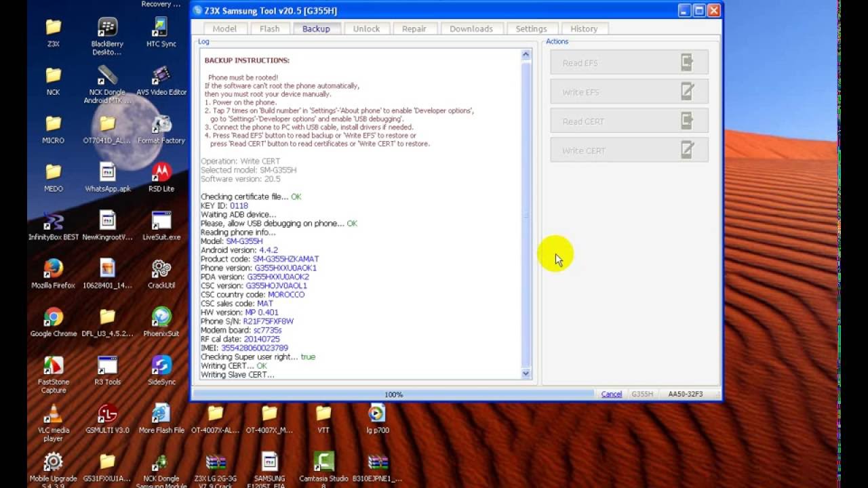868x488 pixels.
Task: Launch R3 Tools
Action: coord(107,370)
